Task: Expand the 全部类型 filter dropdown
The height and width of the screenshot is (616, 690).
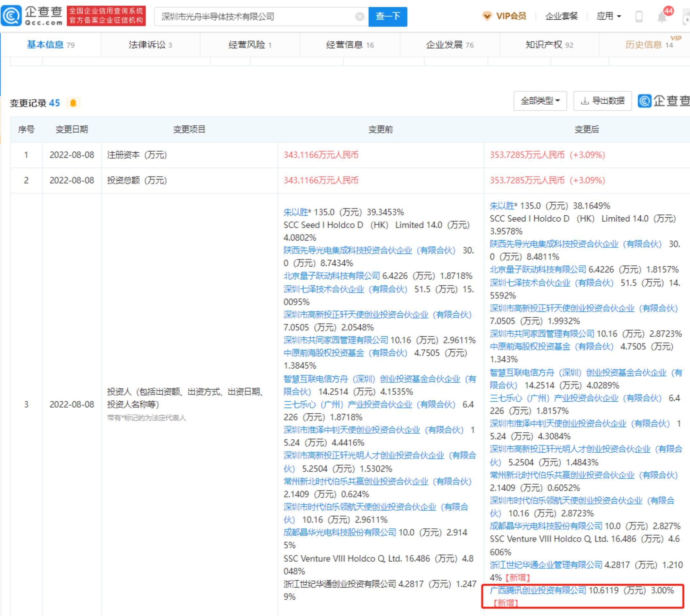Action: 540,101
